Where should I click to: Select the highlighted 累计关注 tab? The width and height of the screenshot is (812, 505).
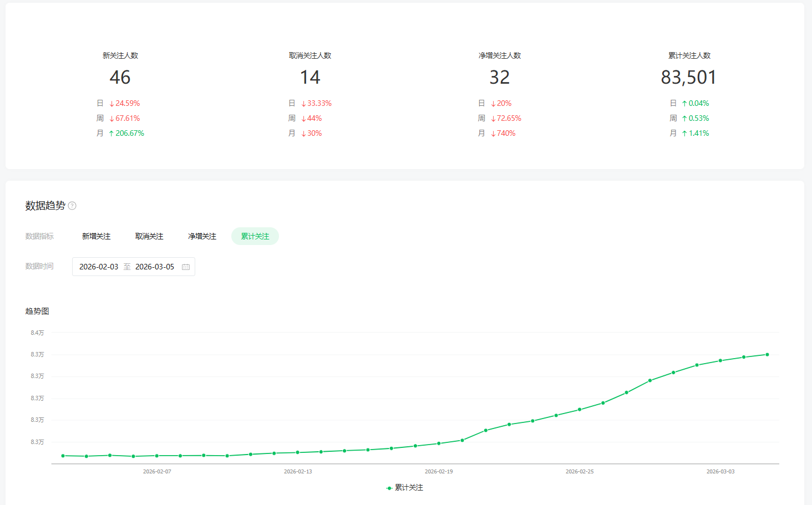pos(255,236)
